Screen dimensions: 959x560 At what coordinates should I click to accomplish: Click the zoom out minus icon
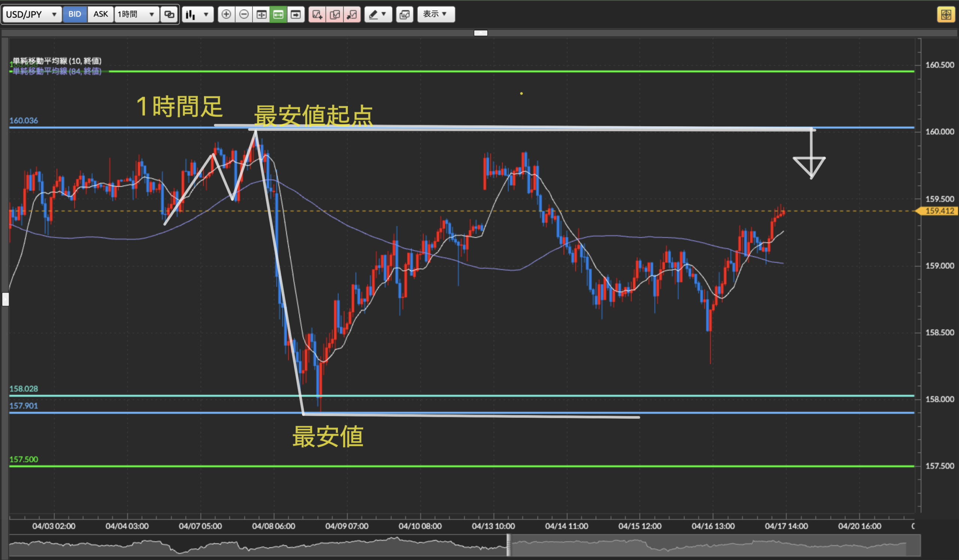[244, 15]
